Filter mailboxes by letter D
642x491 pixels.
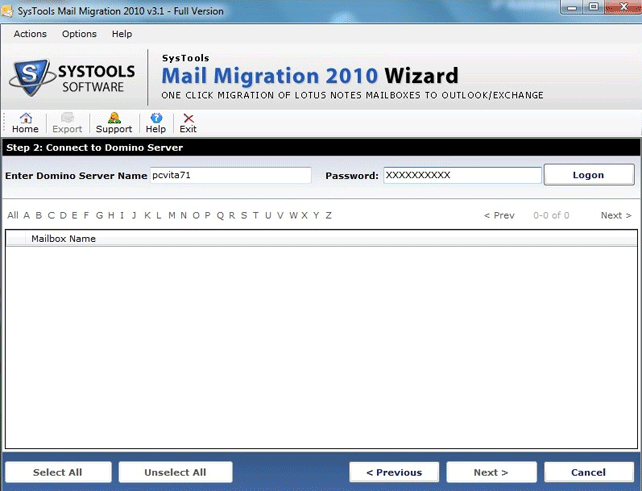point(63,215)
